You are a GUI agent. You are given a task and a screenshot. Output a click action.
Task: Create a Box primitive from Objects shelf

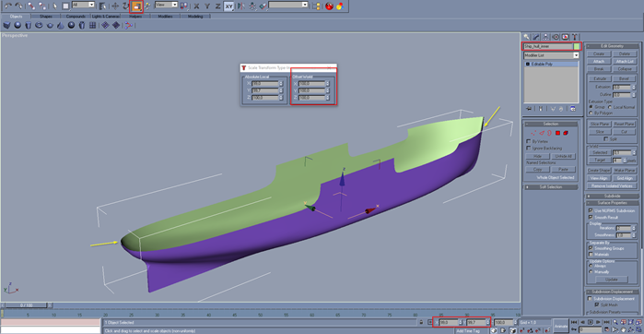(6, 26)
